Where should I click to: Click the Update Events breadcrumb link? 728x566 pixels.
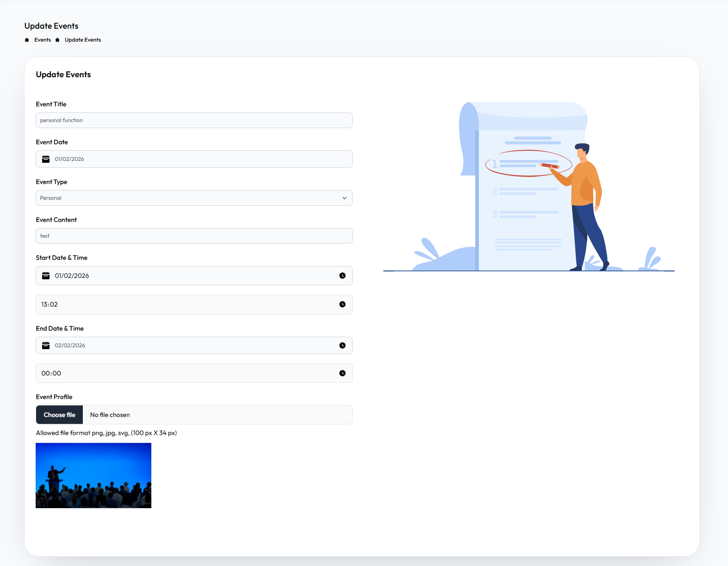83,40
